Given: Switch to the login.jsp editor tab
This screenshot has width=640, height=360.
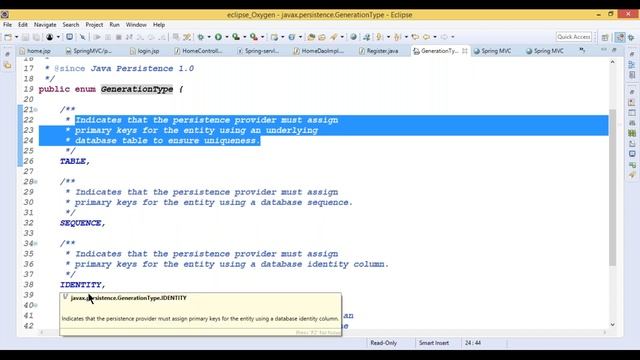Looking at the screenshot, I should [x=145, y=51].
